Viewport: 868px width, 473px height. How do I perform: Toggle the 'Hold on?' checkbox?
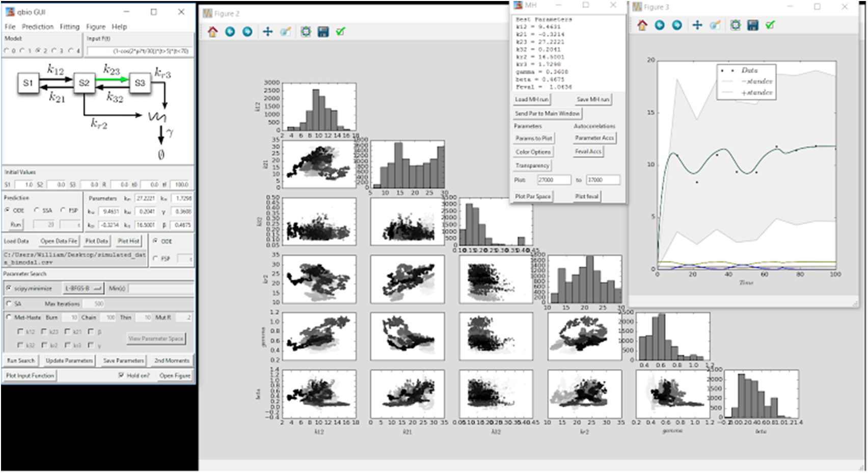point(121,376)
